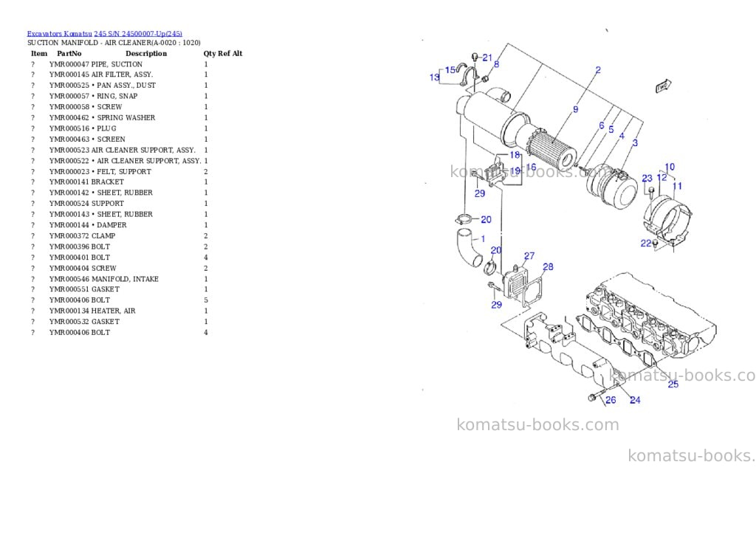Click callout number 6 in the diagram
This screenshot has width=756, height=535.
[601, 125]
